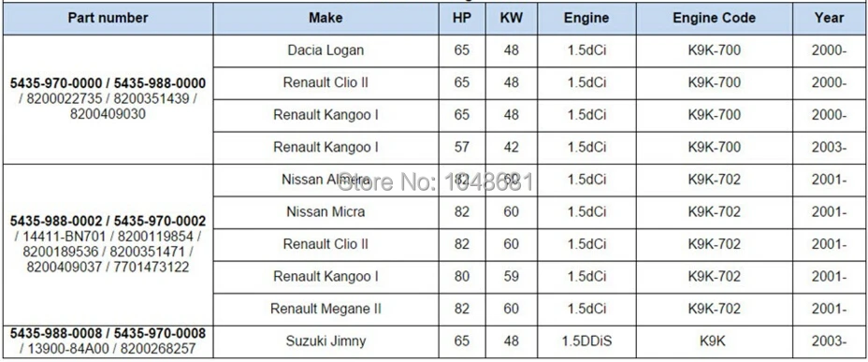Click the Year column header
Viewport: 868px width, 362px height.
[829, 19]
